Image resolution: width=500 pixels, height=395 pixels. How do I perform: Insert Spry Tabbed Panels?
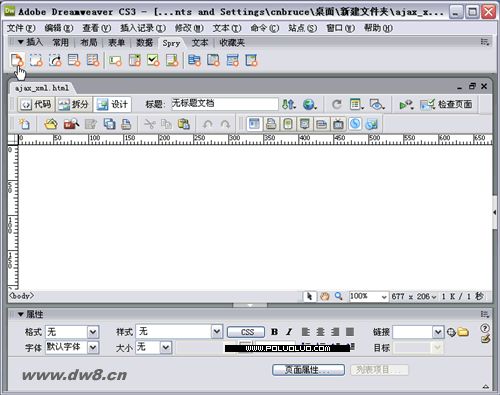coord(213,60)
